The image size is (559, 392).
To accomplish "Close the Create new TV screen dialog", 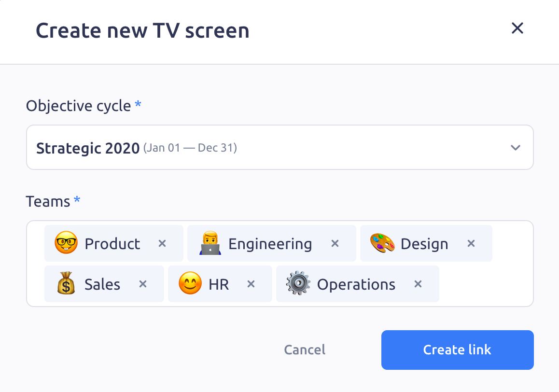I will [517, 28].
